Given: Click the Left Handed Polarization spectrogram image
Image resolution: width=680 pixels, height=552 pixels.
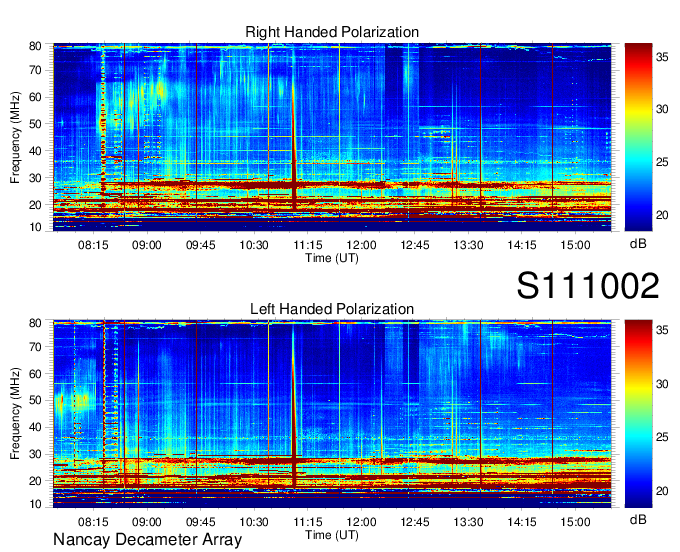Looking at the screenshot, I should (x=332, y=414).
